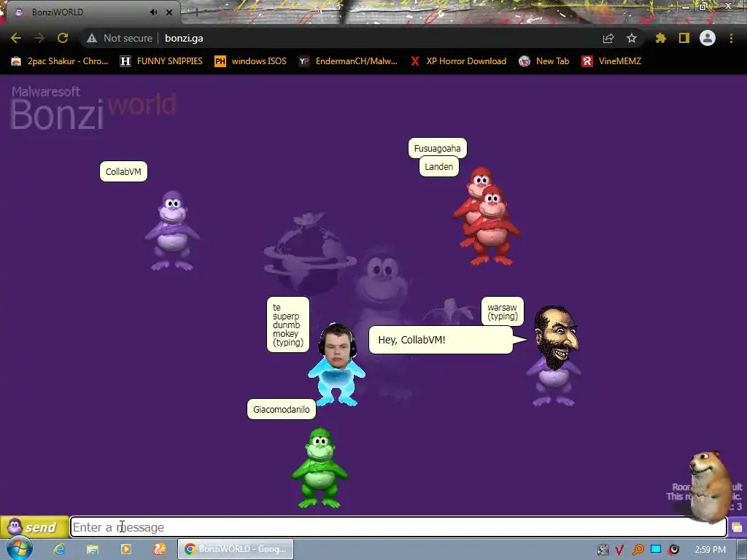This screenshot has width=747, height=560.
Task: Open the orange app icon on taskbar
Action: click(159, 549)
